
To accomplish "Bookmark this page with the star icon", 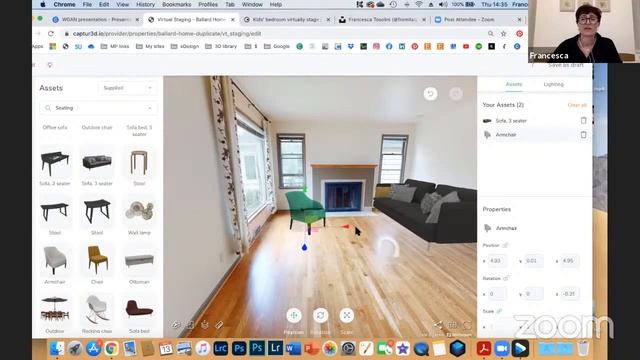I will pyautogui.click(x=504, y=33).
